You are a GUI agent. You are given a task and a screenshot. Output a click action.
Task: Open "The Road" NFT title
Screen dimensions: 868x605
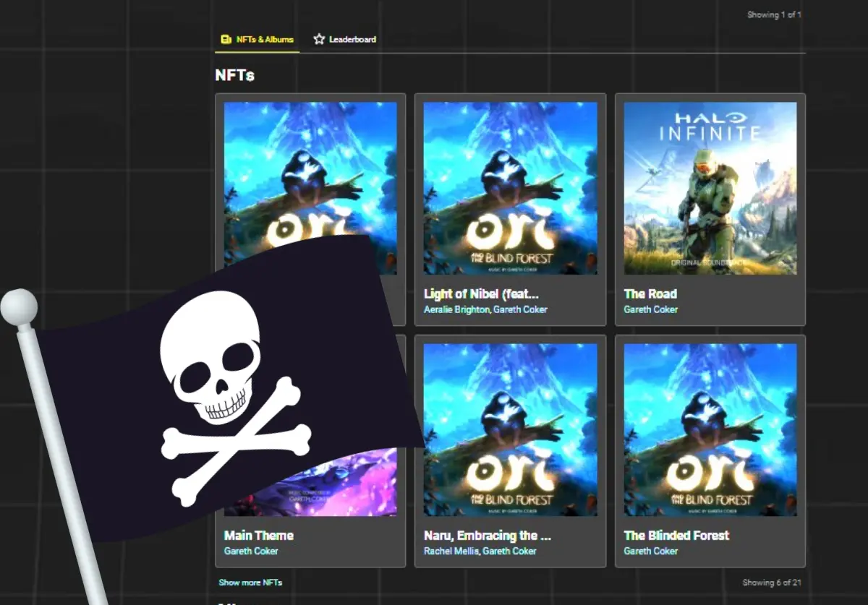pos(650,294)
